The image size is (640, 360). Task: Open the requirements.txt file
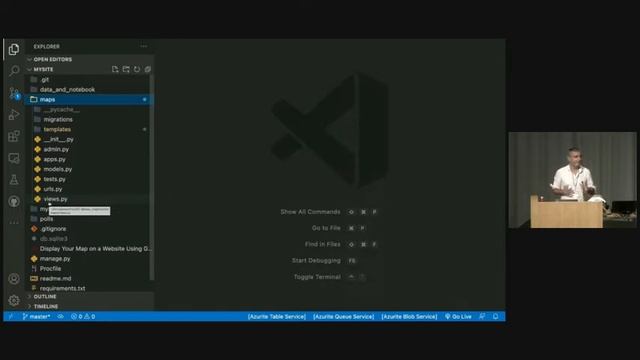coord(88,288)
